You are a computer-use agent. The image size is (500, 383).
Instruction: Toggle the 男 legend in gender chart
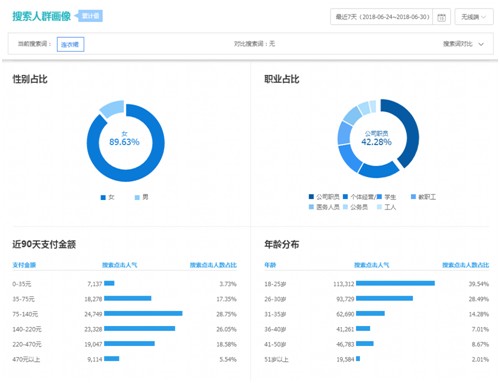tap(142, 197)
